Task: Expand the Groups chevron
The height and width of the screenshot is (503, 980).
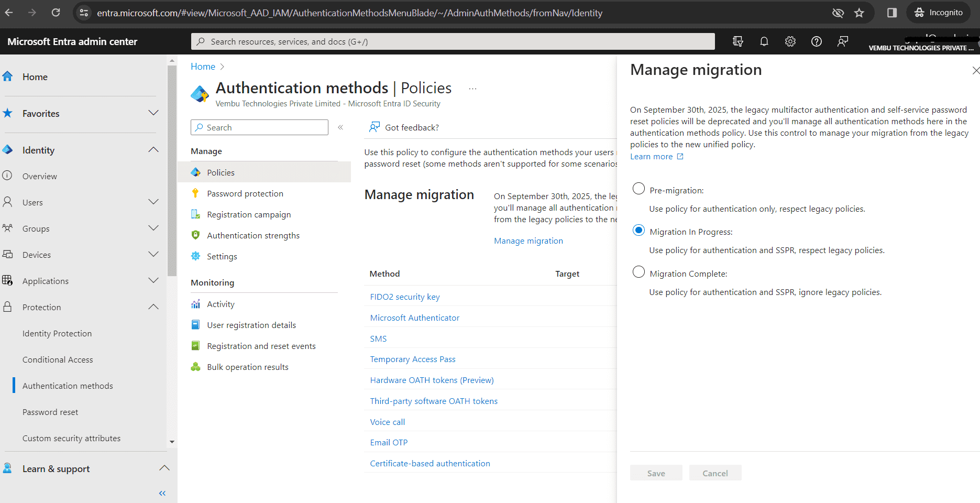Action: pyautogui.click(x=153, y=228)
